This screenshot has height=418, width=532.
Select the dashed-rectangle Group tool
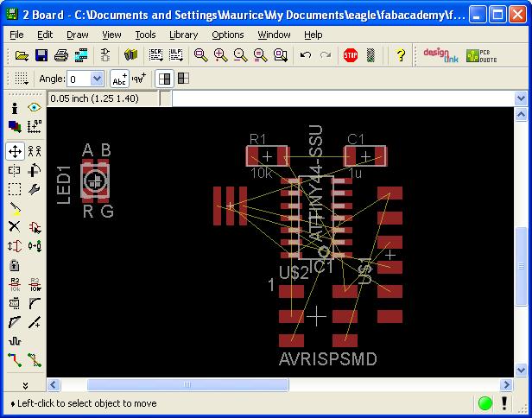coord(15,189)
